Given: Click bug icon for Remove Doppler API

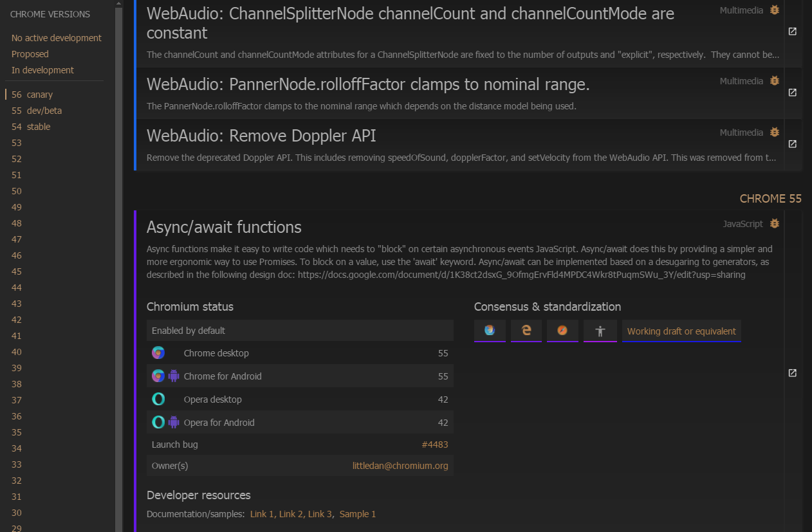Looking at the screenshot, I should click(x=775, y=133).
